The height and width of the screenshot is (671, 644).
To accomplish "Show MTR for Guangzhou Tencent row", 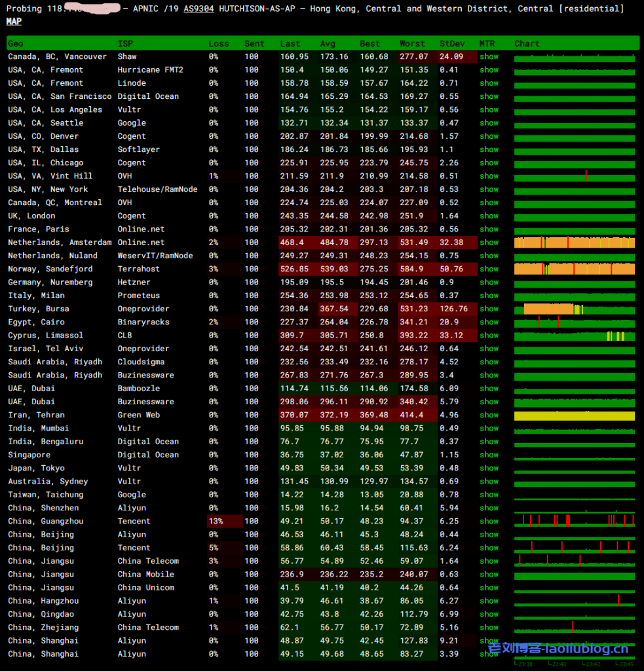I will pyautogui.click(x=489, y=521).
